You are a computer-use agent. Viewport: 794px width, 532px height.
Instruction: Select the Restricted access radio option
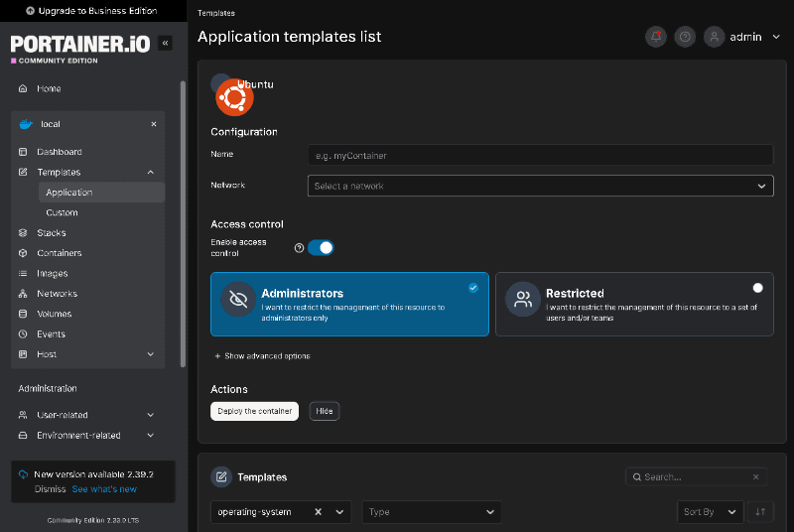(757, 288)
